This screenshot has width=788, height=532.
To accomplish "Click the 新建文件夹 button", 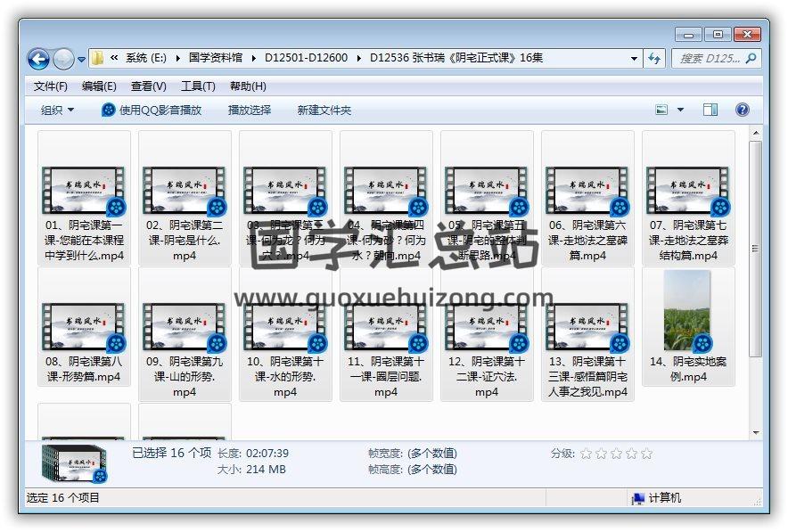I will point(324,110).
